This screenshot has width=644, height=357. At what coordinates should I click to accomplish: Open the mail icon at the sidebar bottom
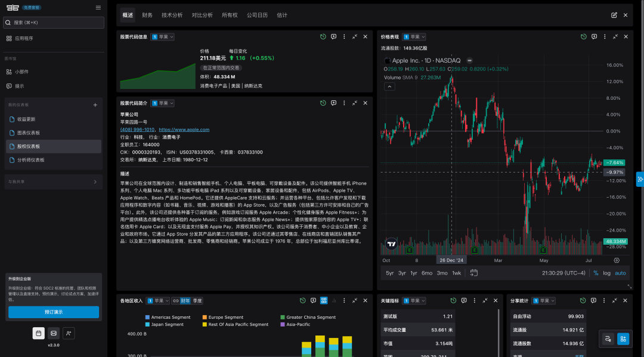tap(54, 333)
